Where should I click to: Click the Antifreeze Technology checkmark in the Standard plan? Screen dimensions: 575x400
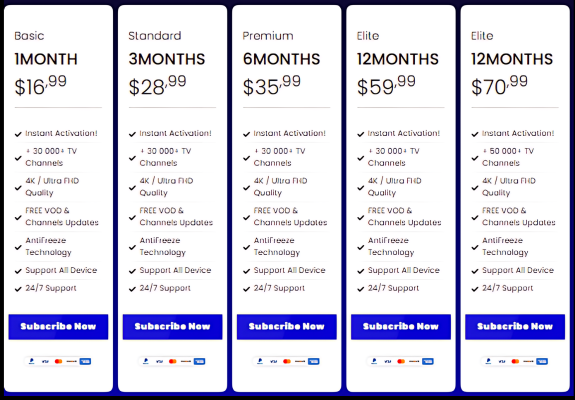(132, 247)
